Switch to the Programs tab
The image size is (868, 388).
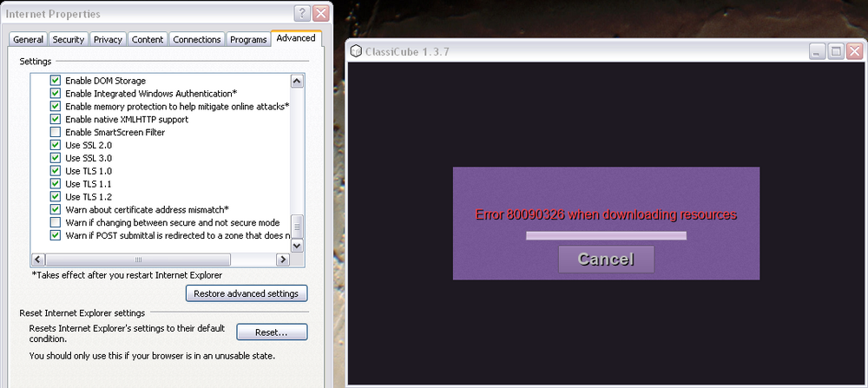pyautogui.click(x=248, y=39)
